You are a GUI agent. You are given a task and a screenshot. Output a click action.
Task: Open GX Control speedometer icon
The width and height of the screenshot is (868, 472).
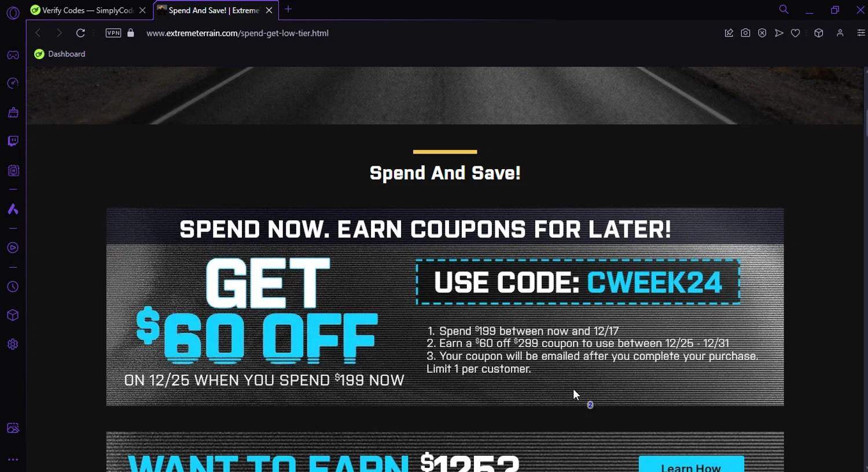coord(13,83)
